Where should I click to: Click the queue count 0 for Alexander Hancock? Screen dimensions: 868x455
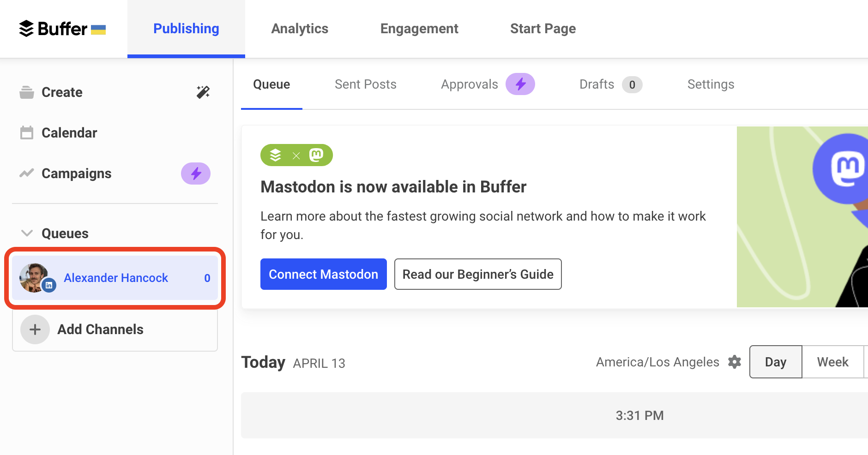click(x=207, y=278)
